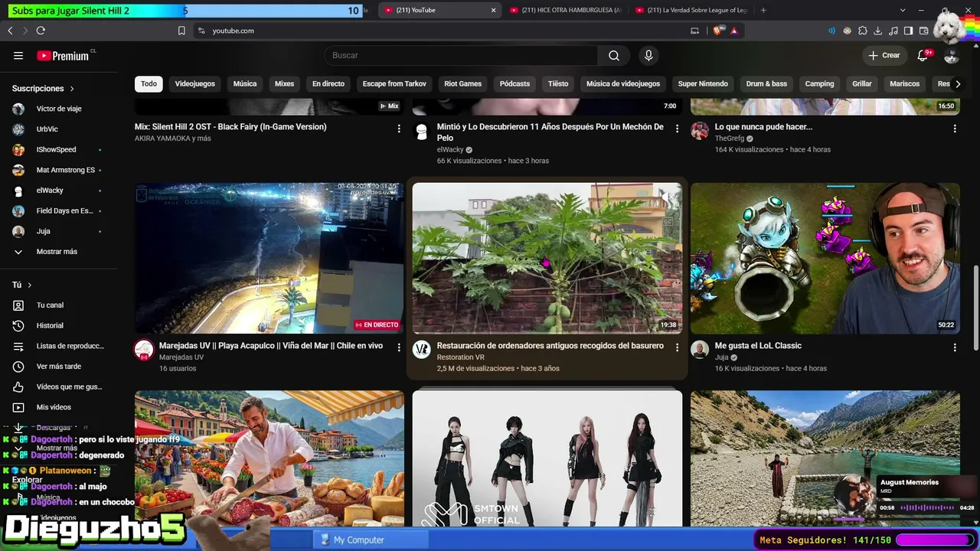Open more options for Me gusta el LoL Classic

coord(955,347)
